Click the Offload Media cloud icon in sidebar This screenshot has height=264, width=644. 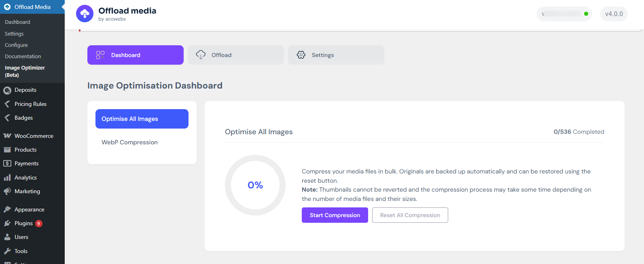(x=7, y=7)
